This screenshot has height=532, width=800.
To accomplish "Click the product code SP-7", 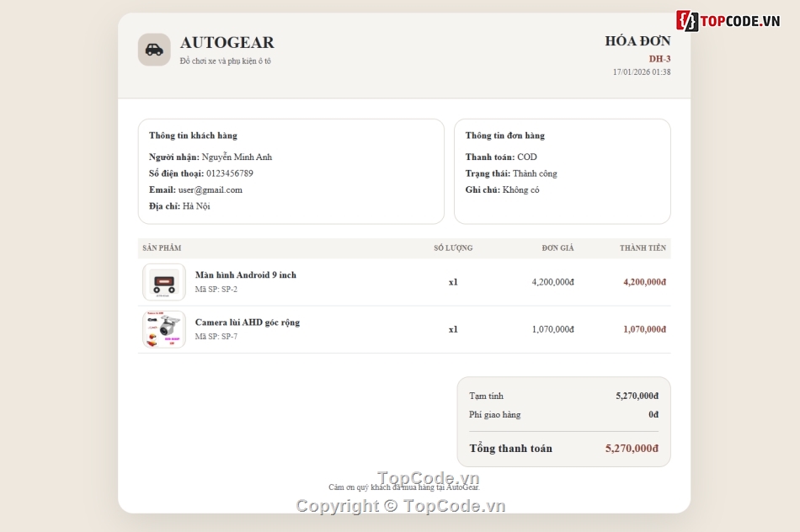I will 229,337.
